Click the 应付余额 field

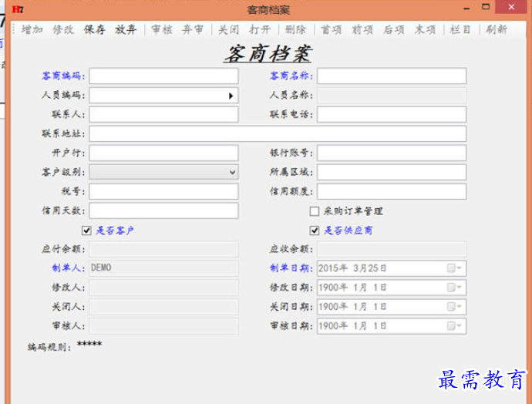[x=163, y=249]
